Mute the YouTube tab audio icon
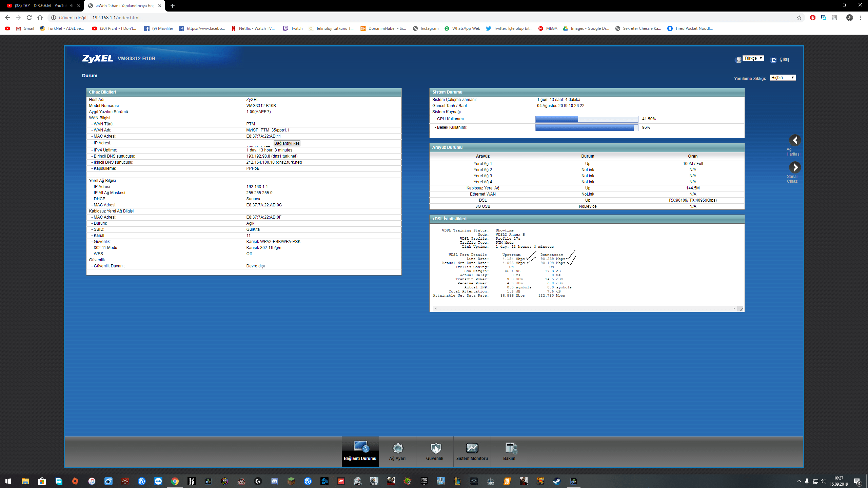Image resolution: width=868 pixels, height=488 pixels. coord(71,6)
